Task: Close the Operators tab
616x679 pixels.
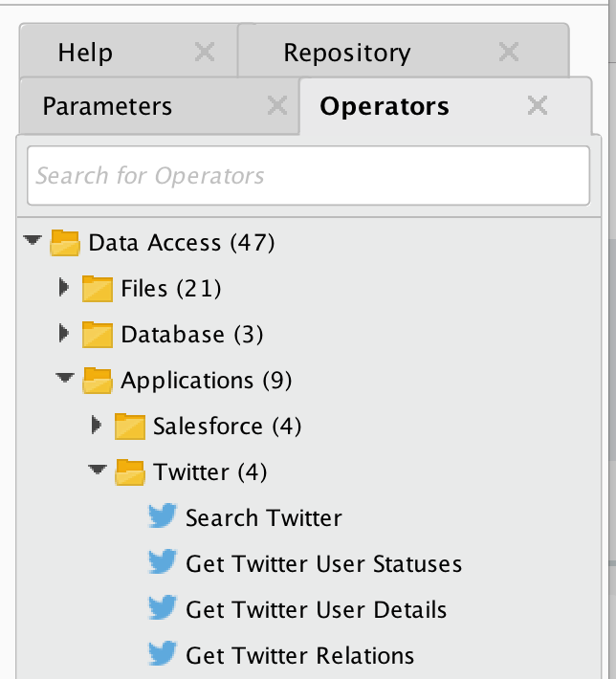Action: pyautogui.click(x=538, y=105)
